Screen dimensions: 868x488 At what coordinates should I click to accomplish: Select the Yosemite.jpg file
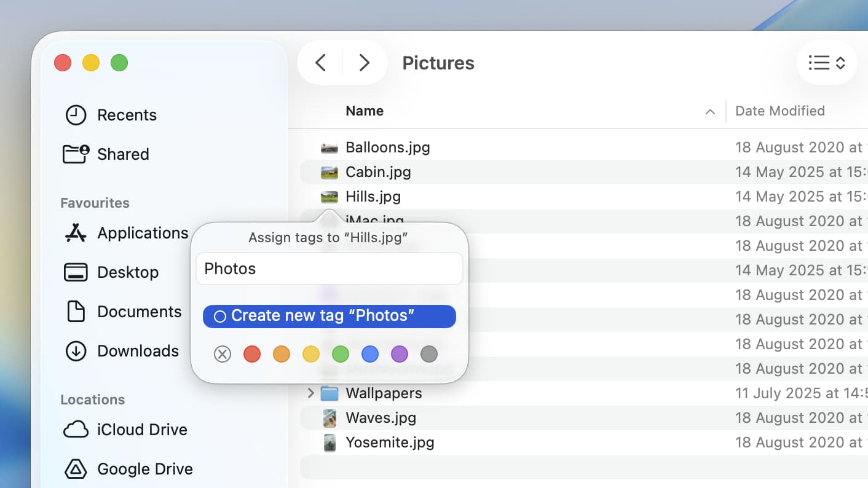pos(390,442)
